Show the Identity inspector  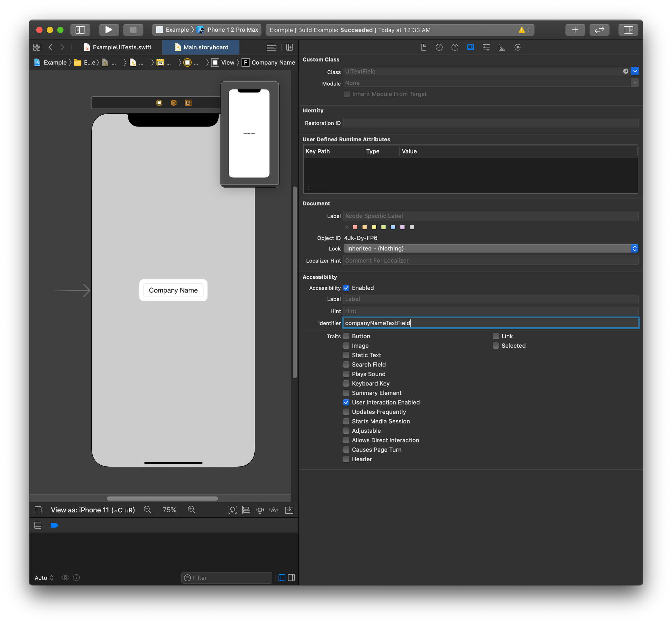(470, 47)
